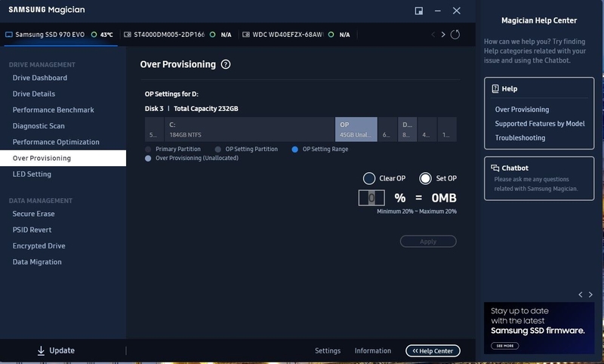This screenshot has height=364, width=604.
Task: Open Drive Dashboard
Action: pyautogui.click(x=40, y=78)
